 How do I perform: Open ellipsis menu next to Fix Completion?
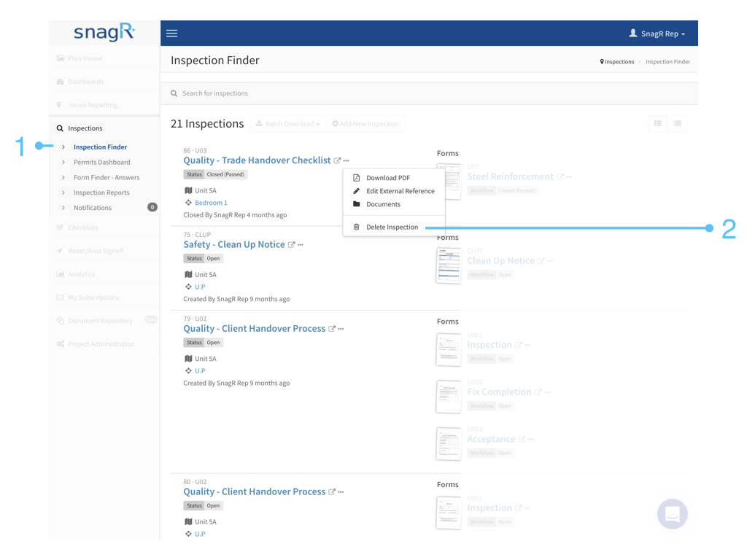click(x=547, y=392)
